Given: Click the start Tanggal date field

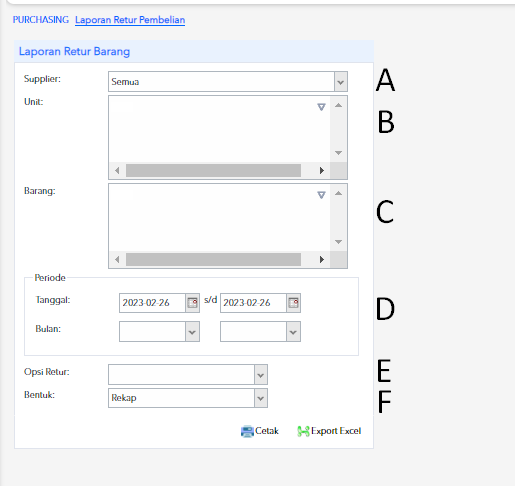Looking at the screenshot, I should 152,303.
